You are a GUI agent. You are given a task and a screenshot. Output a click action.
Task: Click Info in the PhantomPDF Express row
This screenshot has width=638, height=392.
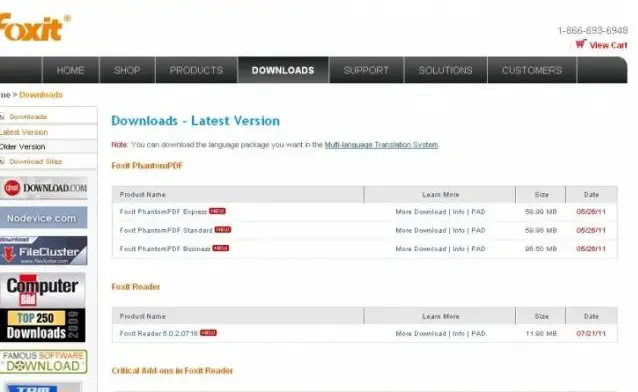click(459, 212)
